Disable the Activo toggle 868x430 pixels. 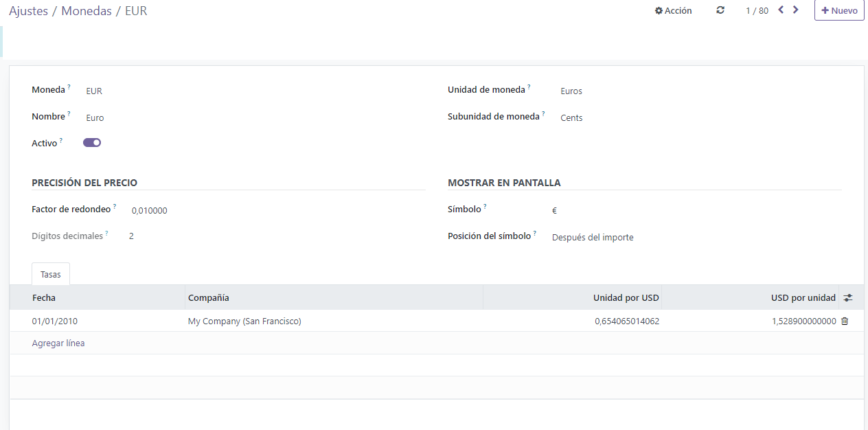[x=91, y=142]
